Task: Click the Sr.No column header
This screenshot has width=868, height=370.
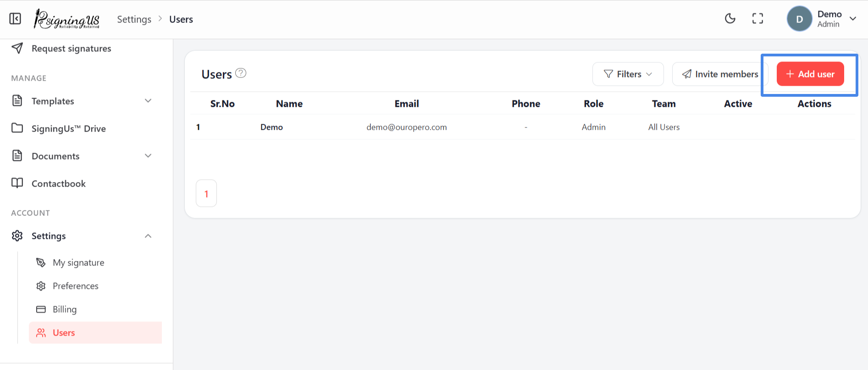Action: tap(222, 104)
